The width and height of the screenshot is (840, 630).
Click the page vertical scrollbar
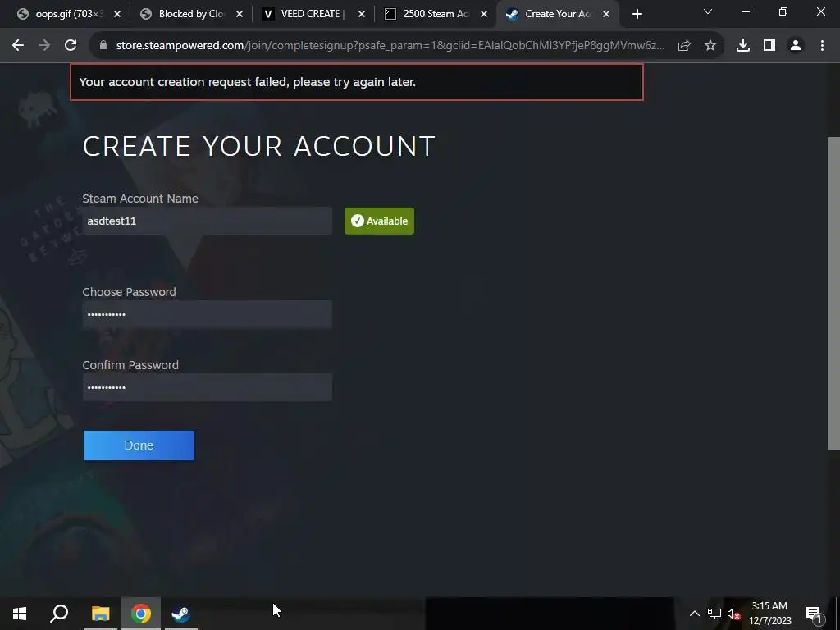click(x=833, y=293)
